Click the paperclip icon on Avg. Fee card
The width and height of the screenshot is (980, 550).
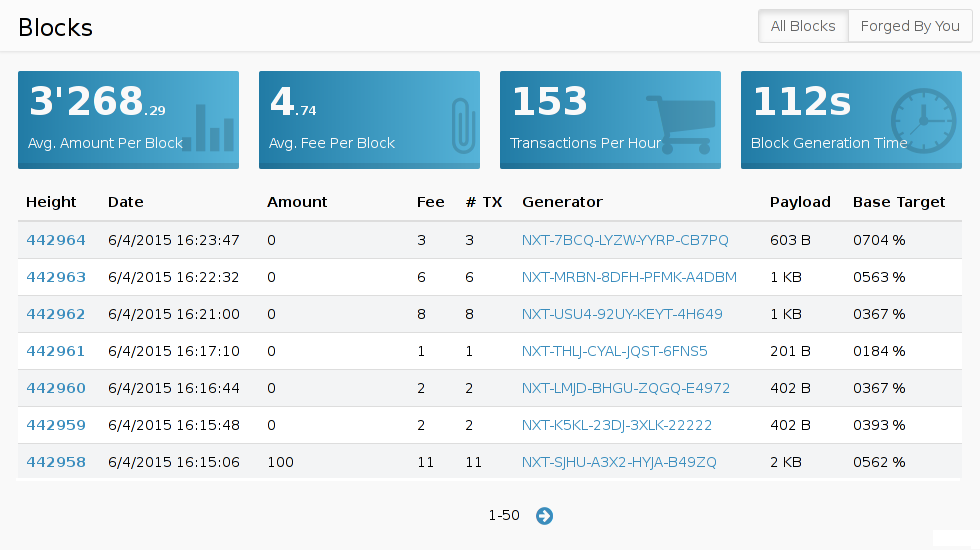point(461,125)
